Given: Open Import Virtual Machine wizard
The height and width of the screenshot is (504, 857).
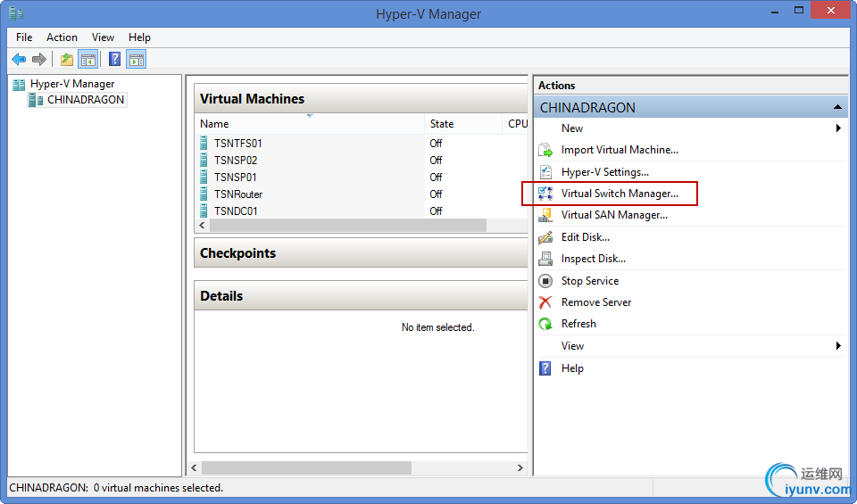Looking at the screenshot, I should [x=620, y=150].
